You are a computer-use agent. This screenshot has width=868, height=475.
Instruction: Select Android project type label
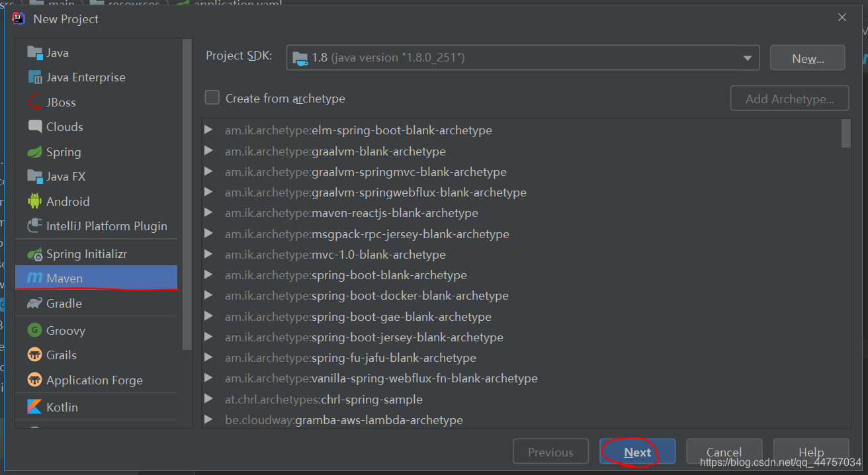click(68, 201)
